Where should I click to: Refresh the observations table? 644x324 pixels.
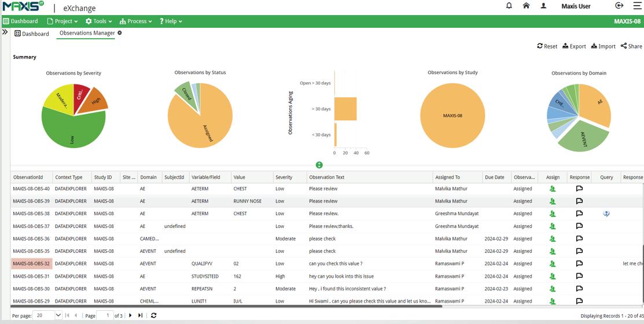tap(153, 315)
